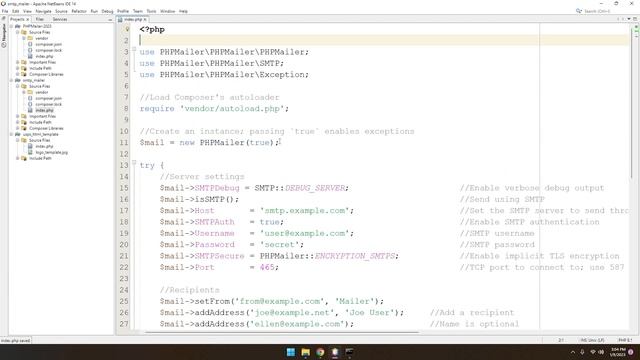This screenshot has height=360, width=640.
Task: Close the index.php editor tab
Action: [144, 20]
